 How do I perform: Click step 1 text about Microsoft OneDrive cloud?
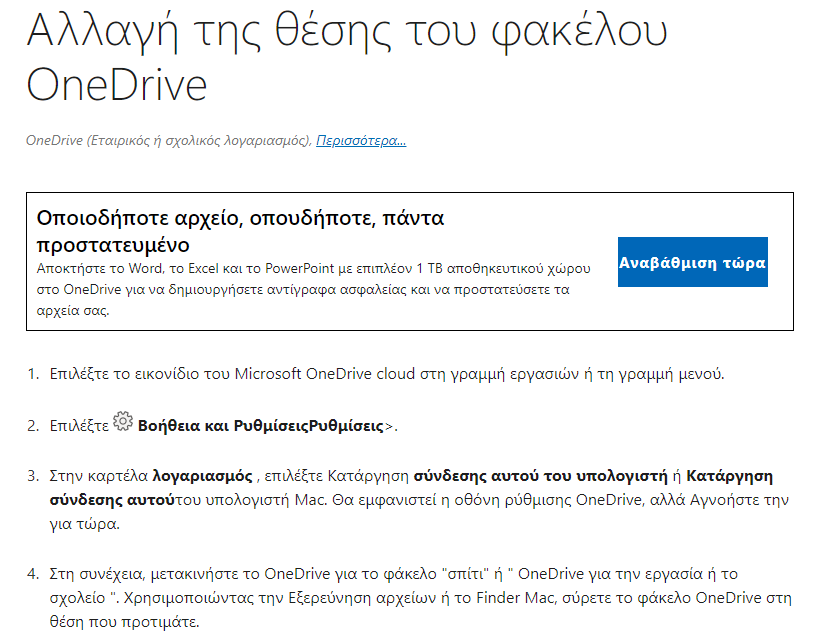(387, 374)
